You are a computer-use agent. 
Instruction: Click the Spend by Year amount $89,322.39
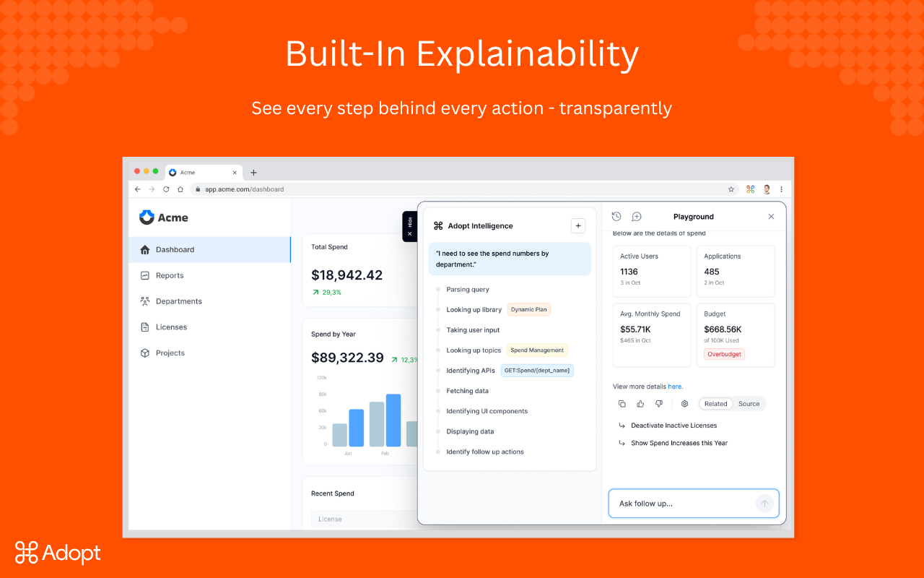click(347, 358)
